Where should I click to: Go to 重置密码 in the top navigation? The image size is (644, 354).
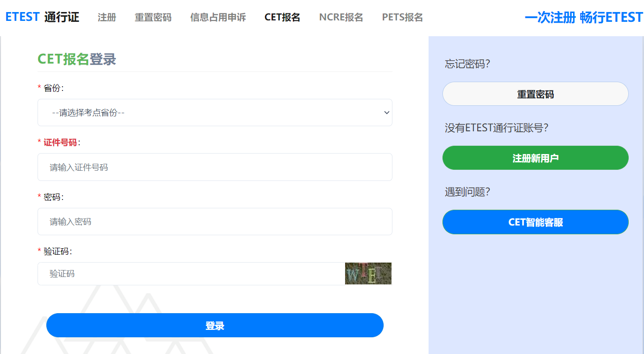[x=153, y=18]
